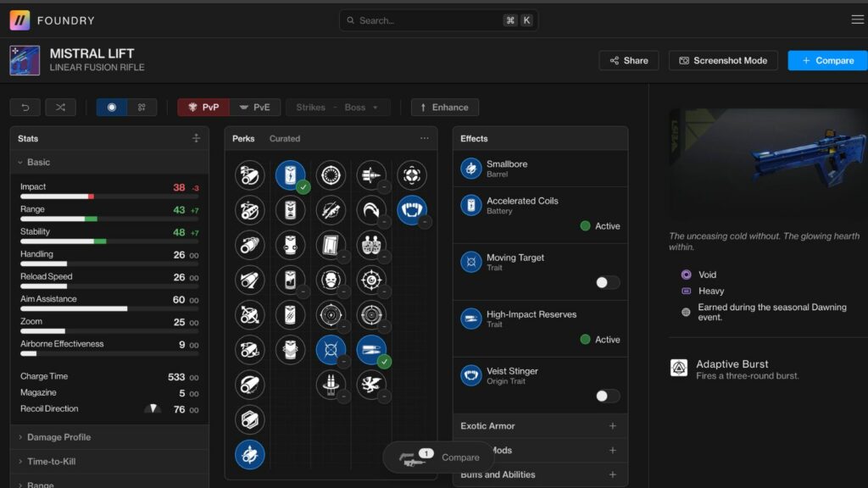Click the Adaptive Burst frame icon
The height and width of the screenshot is (488, 868).
(679, 368)
